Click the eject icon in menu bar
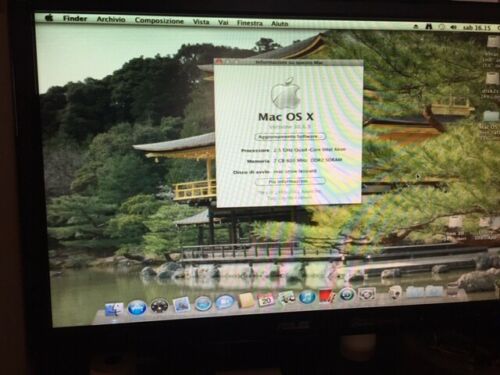The width and height of the screenshot is (500, 375). [415, 27]
